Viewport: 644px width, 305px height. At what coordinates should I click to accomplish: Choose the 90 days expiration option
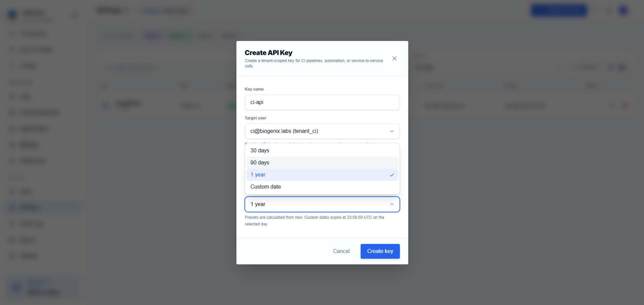coord(322,163)
